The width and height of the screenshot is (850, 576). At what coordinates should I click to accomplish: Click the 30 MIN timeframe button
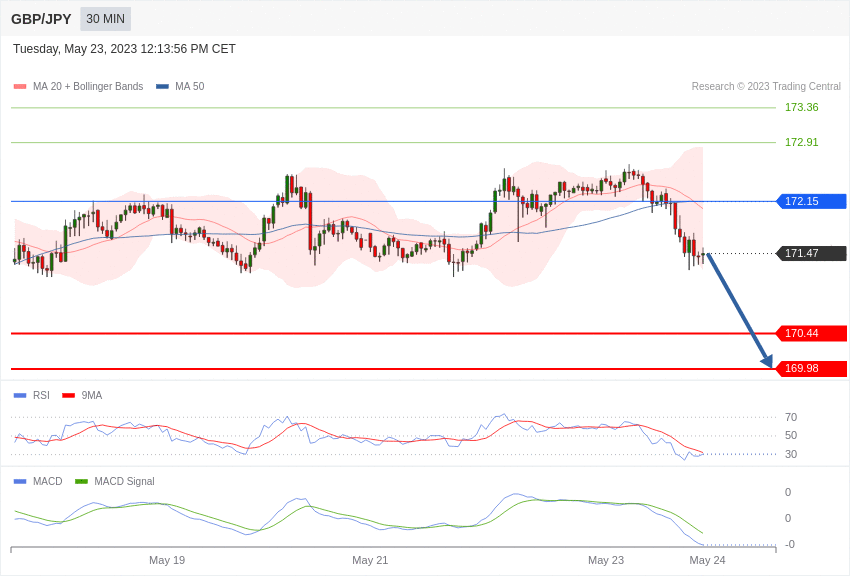tap(106, 19)
